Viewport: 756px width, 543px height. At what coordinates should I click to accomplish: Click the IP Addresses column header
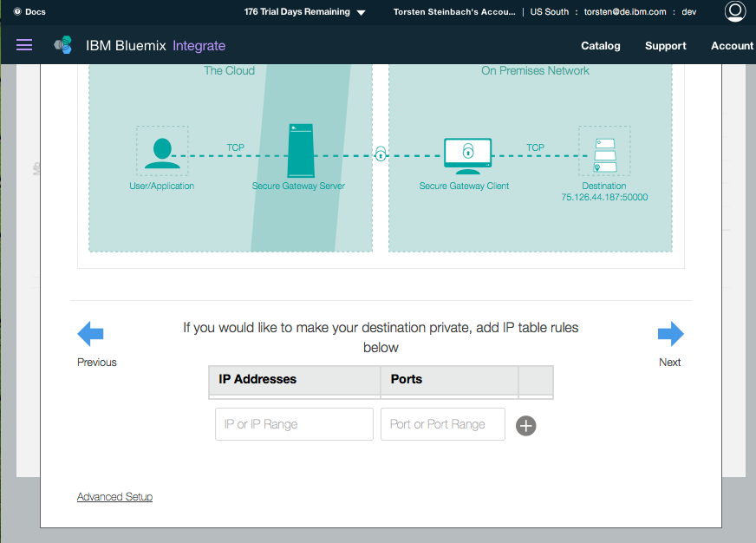pyautogui.click(x=295, y=379)
